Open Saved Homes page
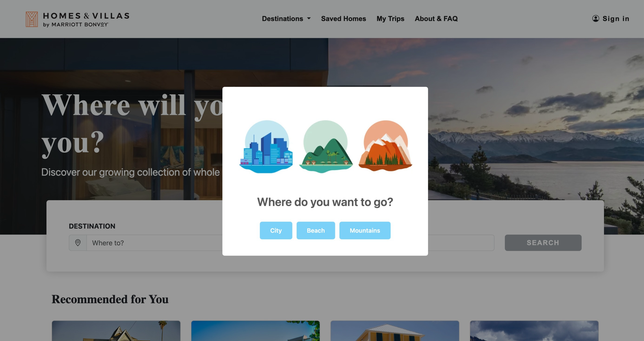This screenshot has height=341, width=644. 344,19
